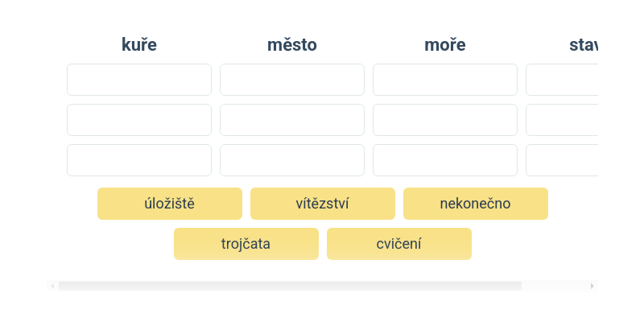
Task: Select the cvičení word tile
Action: (x=398, y=244)
